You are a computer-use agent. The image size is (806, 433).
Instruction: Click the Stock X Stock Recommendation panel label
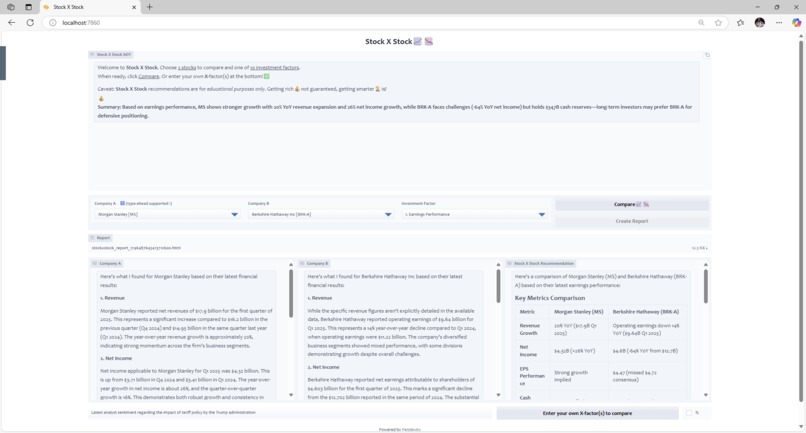click(541, 263)
